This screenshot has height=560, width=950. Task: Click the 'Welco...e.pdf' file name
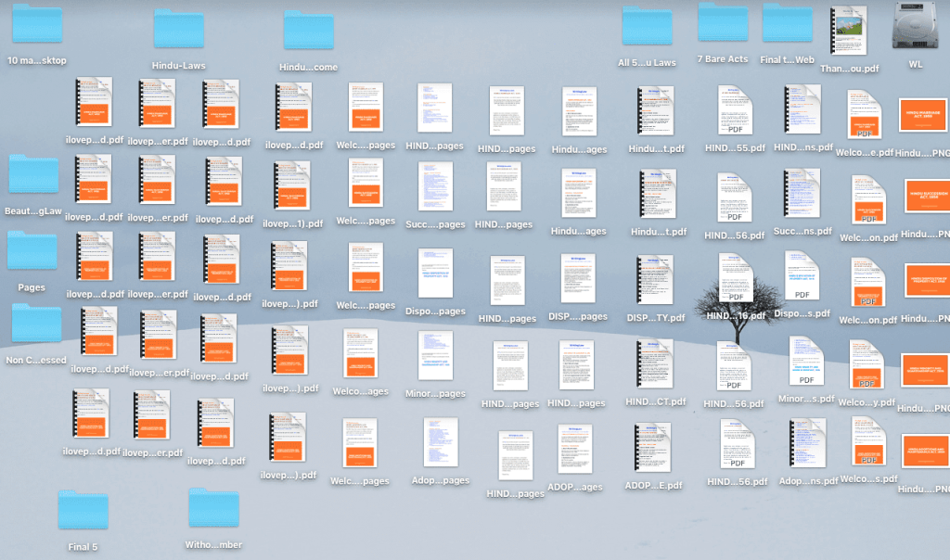[x=865, y=153]
